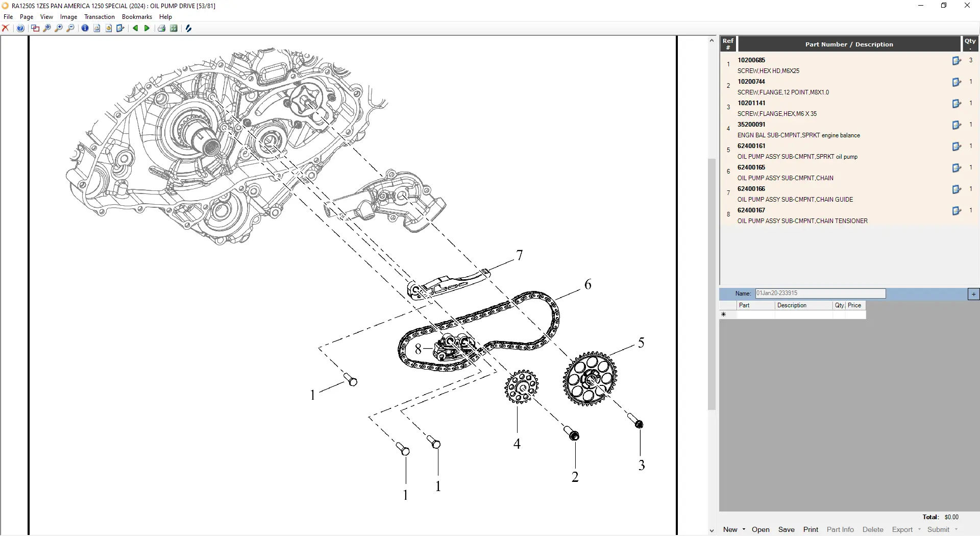
Task: Go to the next page with green arrow
Action: tap(147, 29)
